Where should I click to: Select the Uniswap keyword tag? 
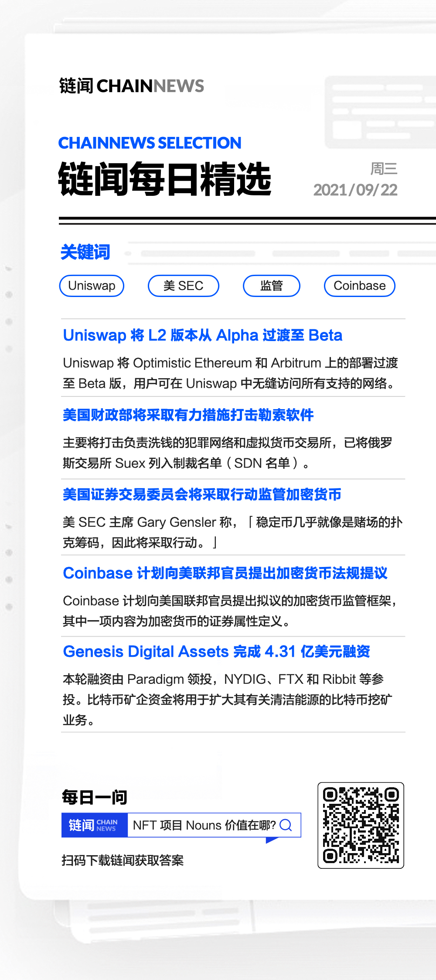[92, 286]
